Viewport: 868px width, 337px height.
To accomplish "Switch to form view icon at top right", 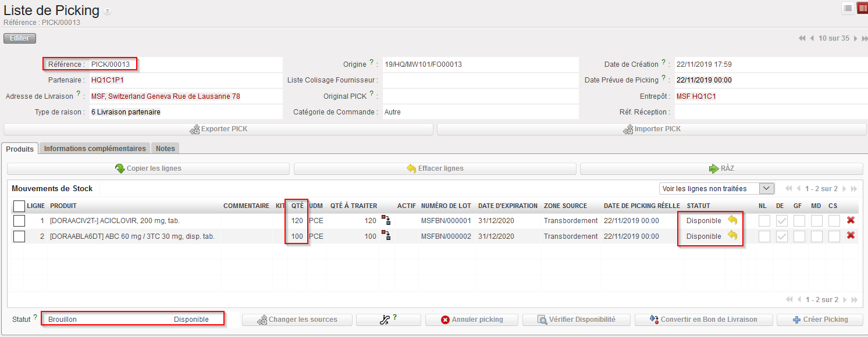I will point(862,8).
